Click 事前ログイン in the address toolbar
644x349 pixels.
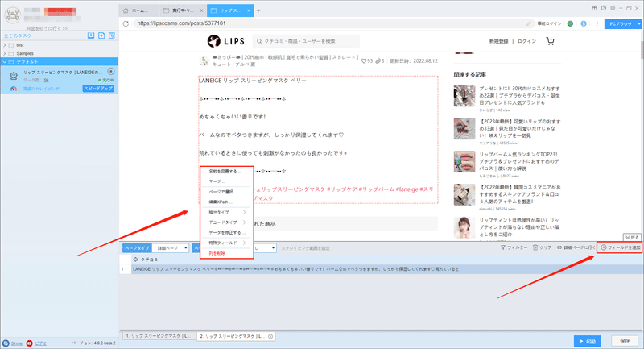[549, 23]
